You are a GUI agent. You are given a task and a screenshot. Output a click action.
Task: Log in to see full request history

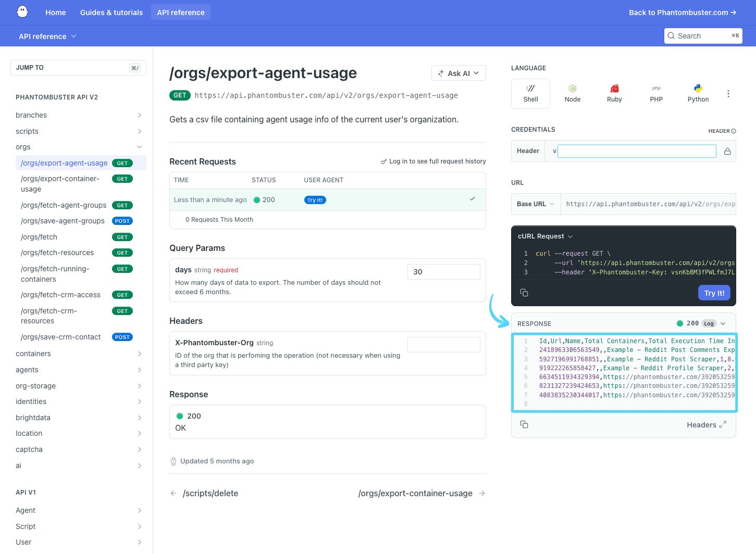(x=433, y=161)
